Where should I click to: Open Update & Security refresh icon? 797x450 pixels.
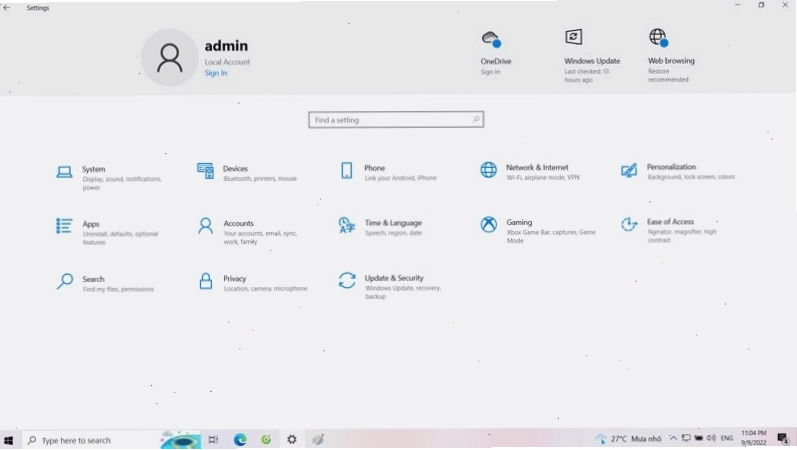[x=347, y=280]
